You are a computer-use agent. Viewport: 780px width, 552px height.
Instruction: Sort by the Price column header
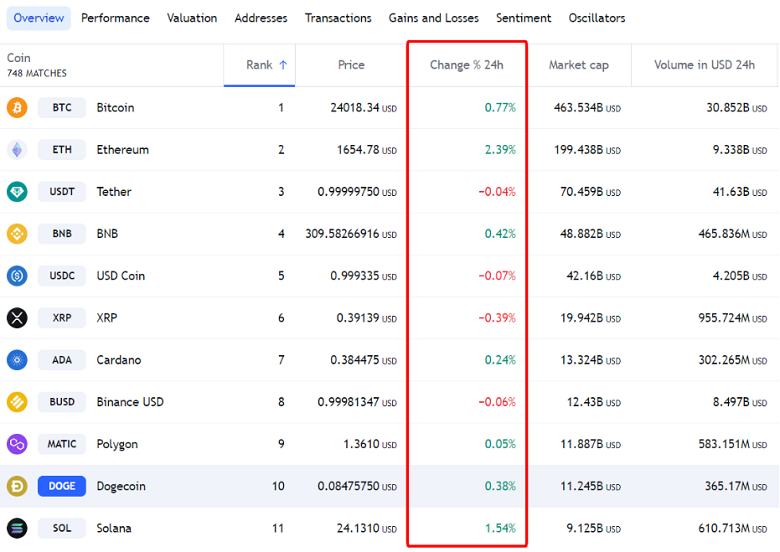[x=351, y=65]
